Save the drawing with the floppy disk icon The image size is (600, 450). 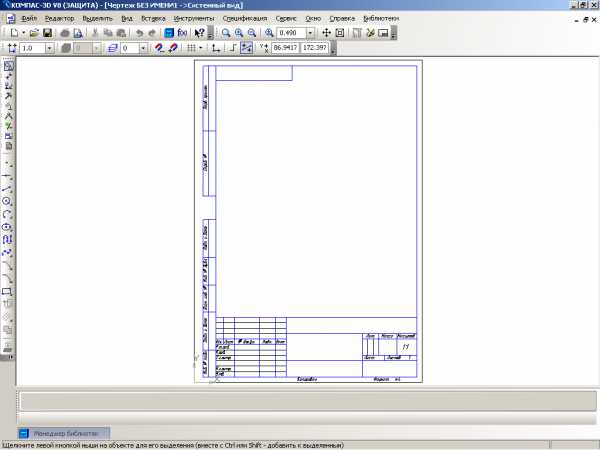click(47, 33)
